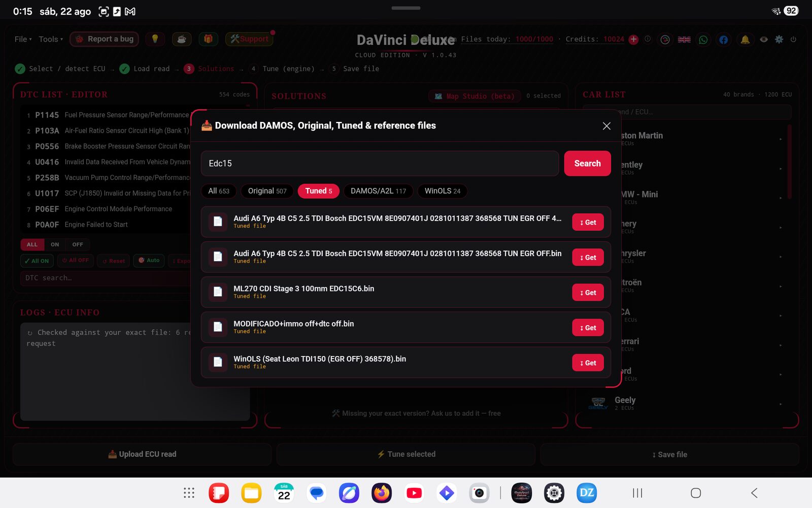The width and height of the screenshot is (812, 508).
Task: Open the settings gear in DaVinci header
Action: point(779,39)
